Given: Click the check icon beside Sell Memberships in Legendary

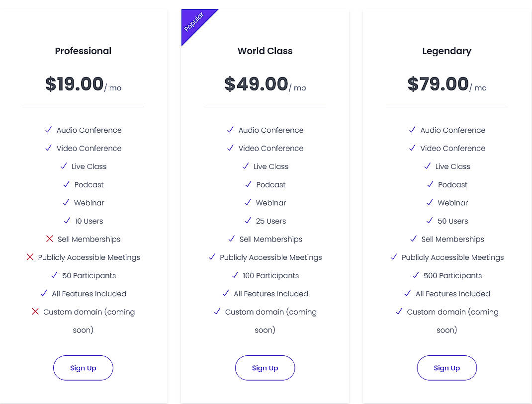Looking at the screenshot, I should [413, 239].
